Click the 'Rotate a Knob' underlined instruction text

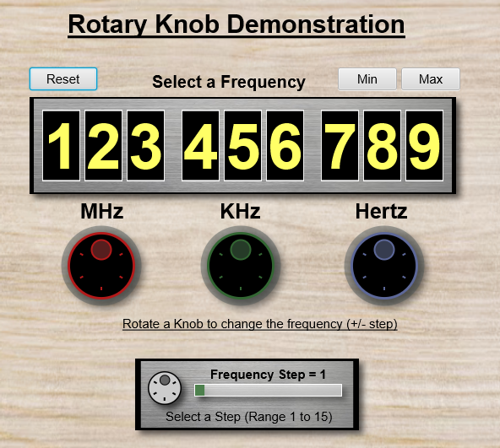[260, 324]
